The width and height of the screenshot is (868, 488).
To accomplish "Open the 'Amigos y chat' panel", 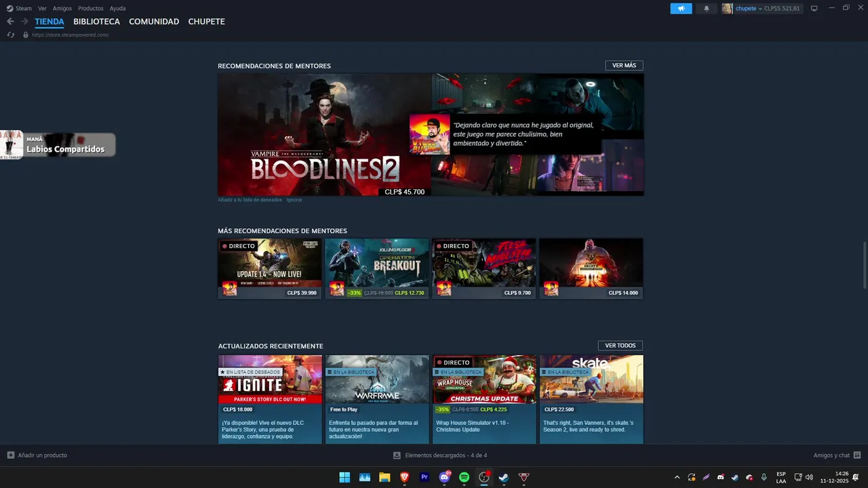I will coord(837,455).
